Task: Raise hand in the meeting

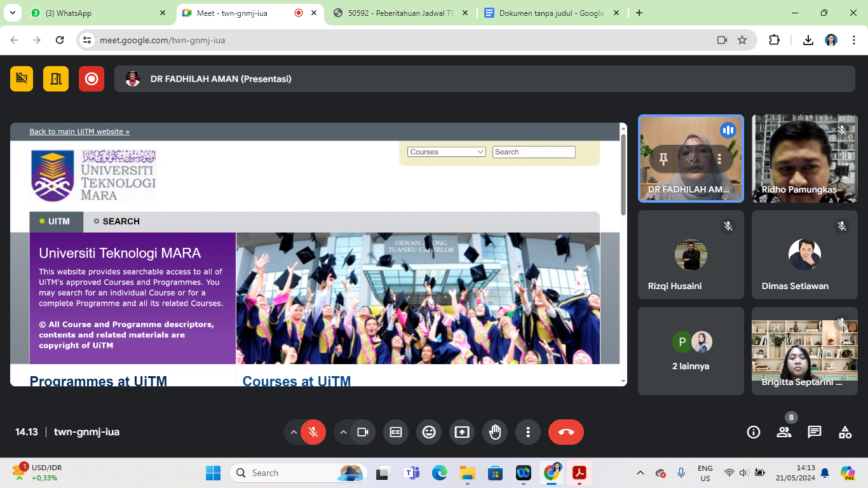Action: (x=495, y=432)
